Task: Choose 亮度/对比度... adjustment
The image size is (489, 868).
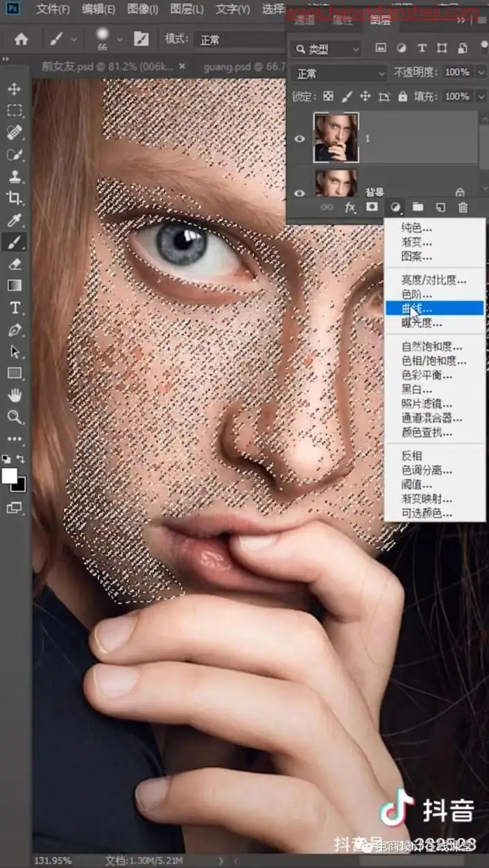Action: coord(434,280)
